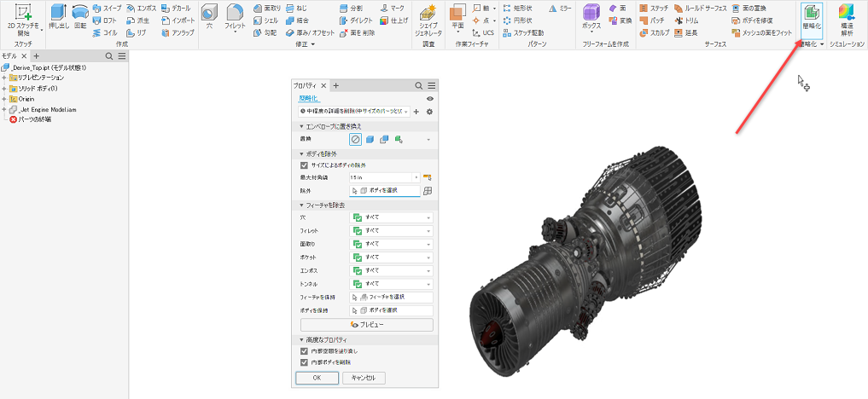Collapse the フィーチャを除去 section
The image size is (868, 399).
tap(301, 205)
